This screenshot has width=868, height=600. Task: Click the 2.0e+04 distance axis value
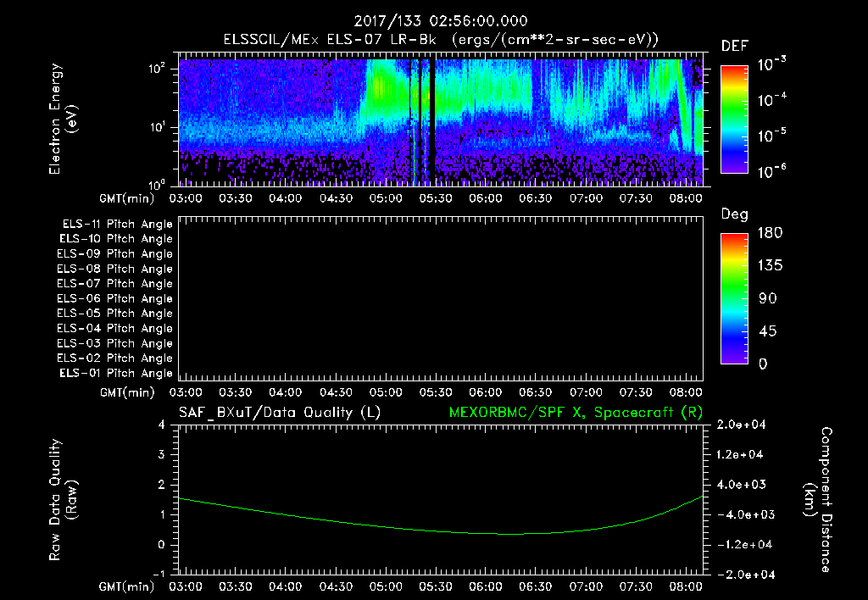(x=741, y=425)
